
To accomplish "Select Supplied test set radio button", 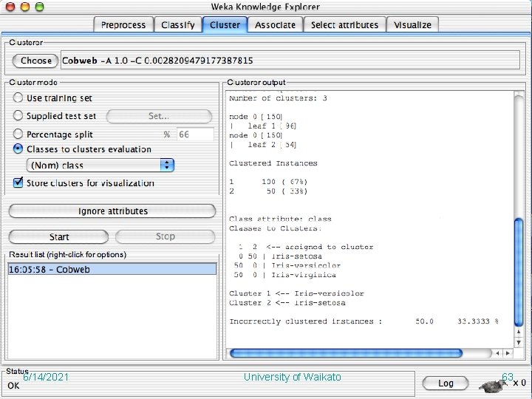I will [18, 116].
